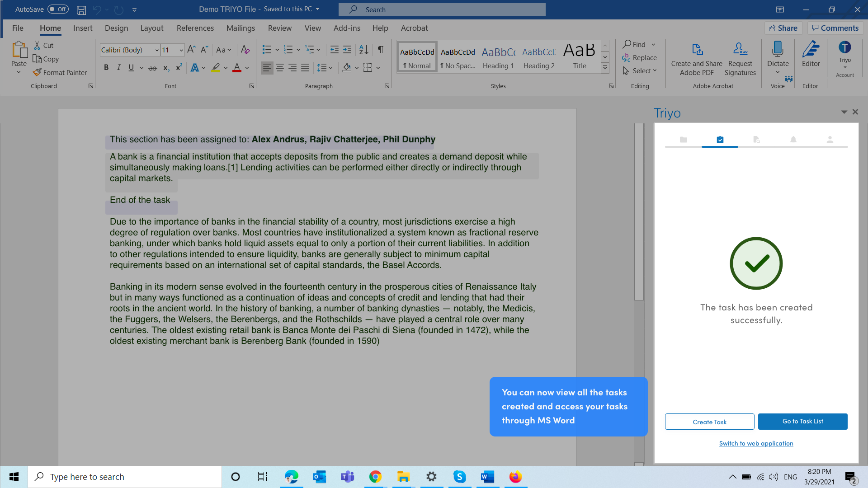This screenshot has height=488, width=868.
Task: Open Triyo pane options dropdown arrow
Action: [x=844, y=112]
